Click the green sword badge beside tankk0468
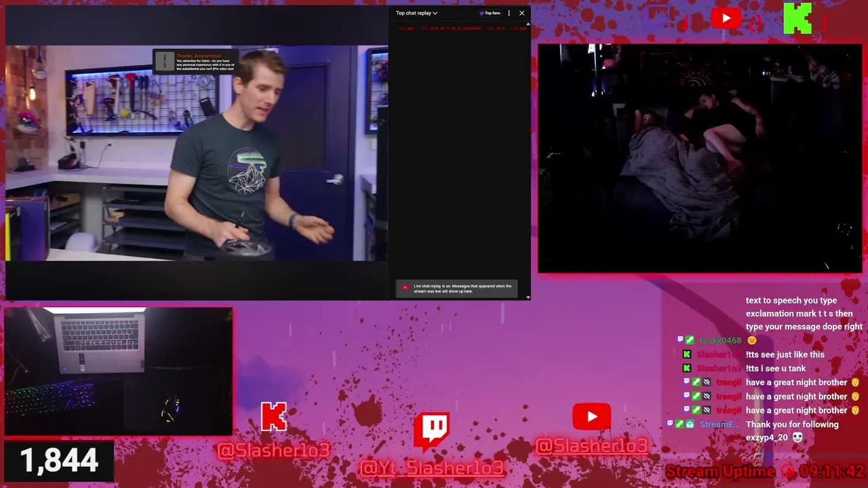 pos(690,340)
